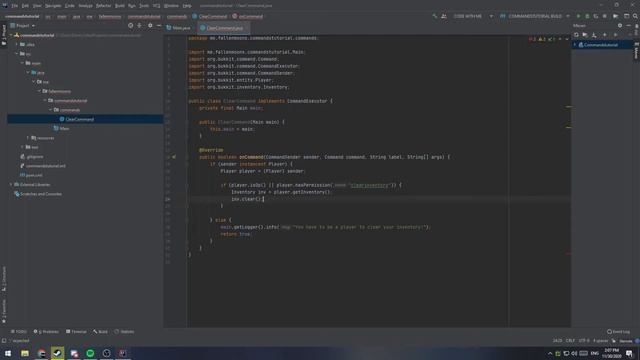Collapse the main folder in tree
The height and width of the screenshot is (360, 640).
point(22,63)
